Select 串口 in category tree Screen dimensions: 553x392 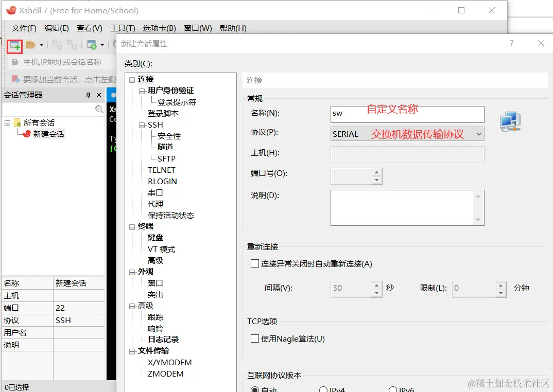click(x=155, y=193)
